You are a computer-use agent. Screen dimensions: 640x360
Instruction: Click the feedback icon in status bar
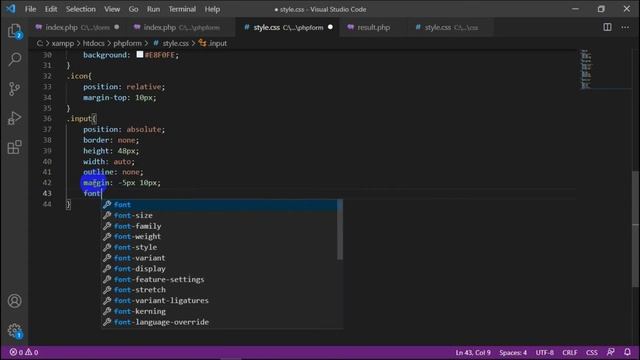611,352
